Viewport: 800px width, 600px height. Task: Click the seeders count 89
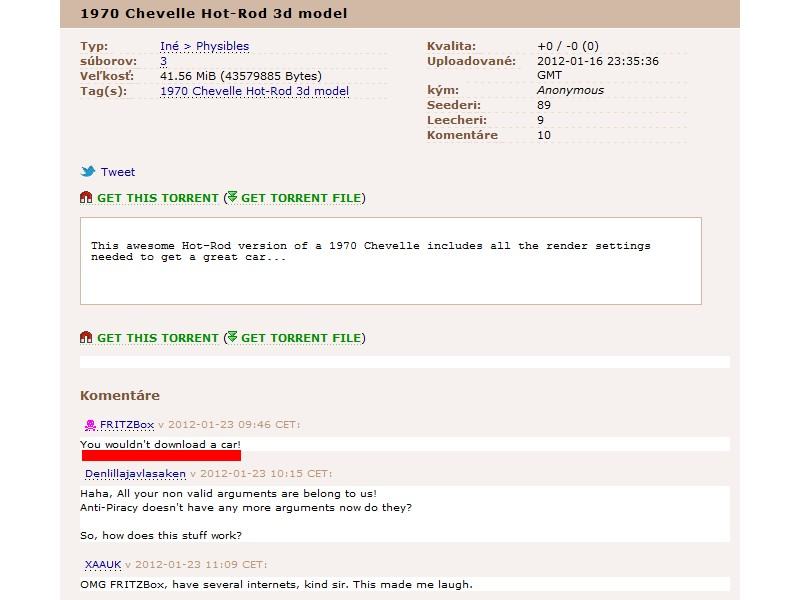pyautogui.click(x=544, y=105)
